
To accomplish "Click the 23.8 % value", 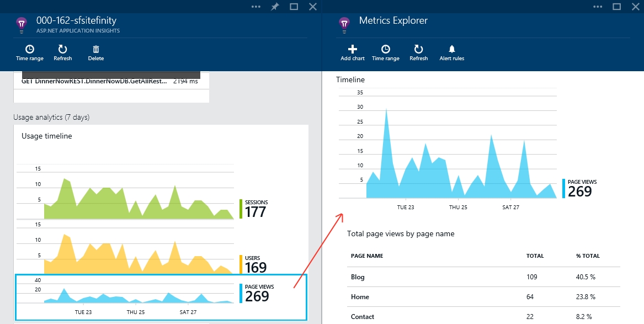I will click(586, 297).
